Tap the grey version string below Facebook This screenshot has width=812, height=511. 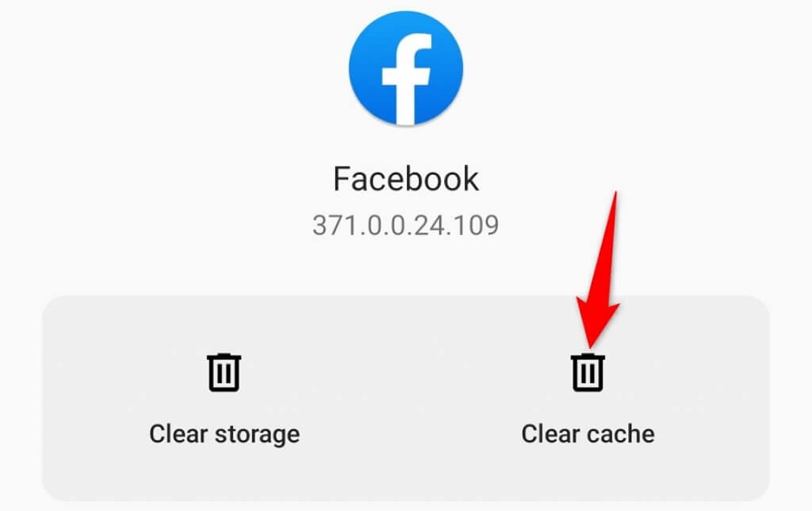(405, 225)
